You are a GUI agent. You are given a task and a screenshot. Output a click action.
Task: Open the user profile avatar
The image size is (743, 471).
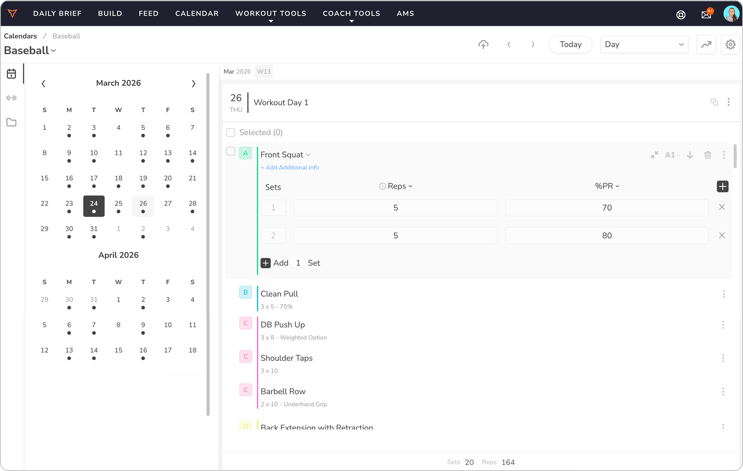(x=731, y=14)
